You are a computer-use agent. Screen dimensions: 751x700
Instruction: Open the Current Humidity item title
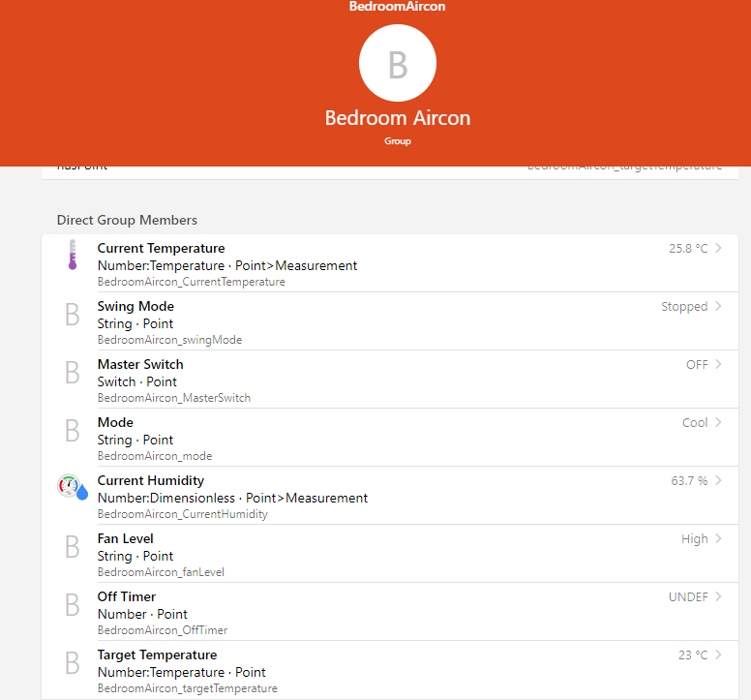(150, 480)
